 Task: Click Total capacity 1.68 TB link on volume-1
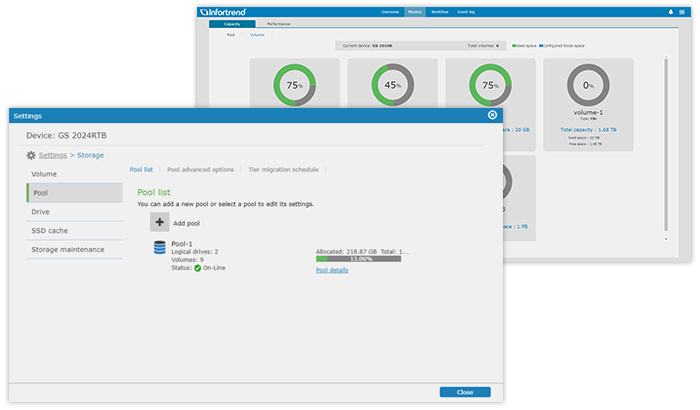[588, 130]
